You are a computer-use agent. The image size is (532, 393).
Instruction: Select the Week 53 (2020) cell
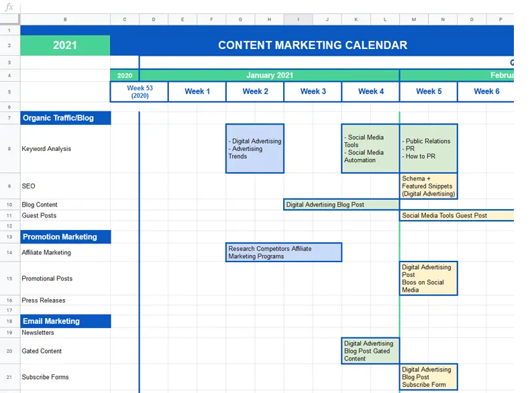140,92
